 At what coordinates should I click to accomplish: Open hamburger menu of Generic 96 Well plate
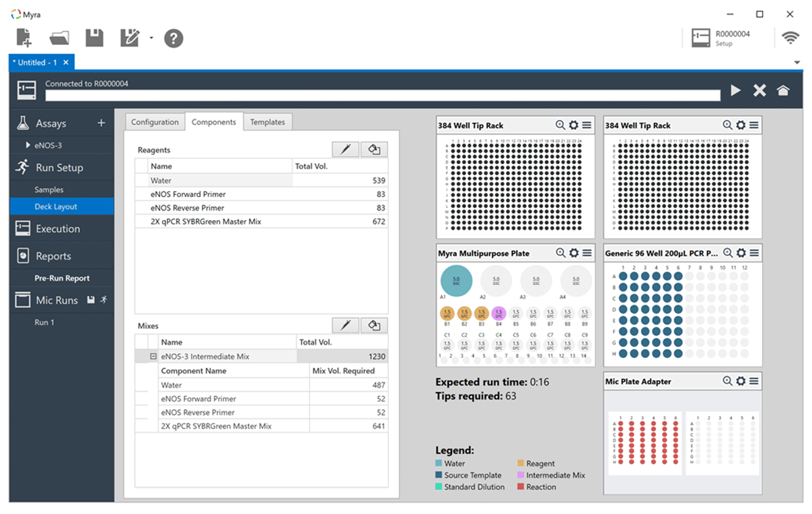click(x=754, y=253)
